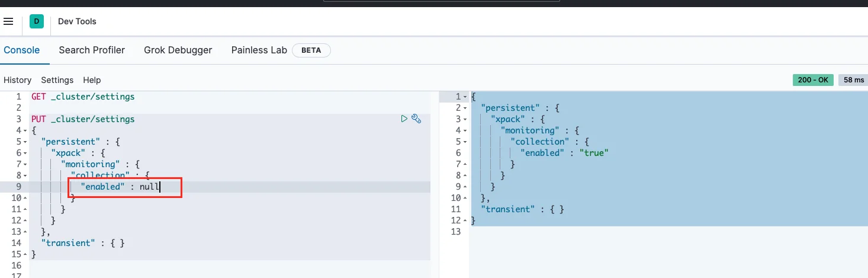Image resolution: width=868 pixels, height=278 pixels.
Task: Fold the "collection" block in the response pane
Action: click(465, 142)
